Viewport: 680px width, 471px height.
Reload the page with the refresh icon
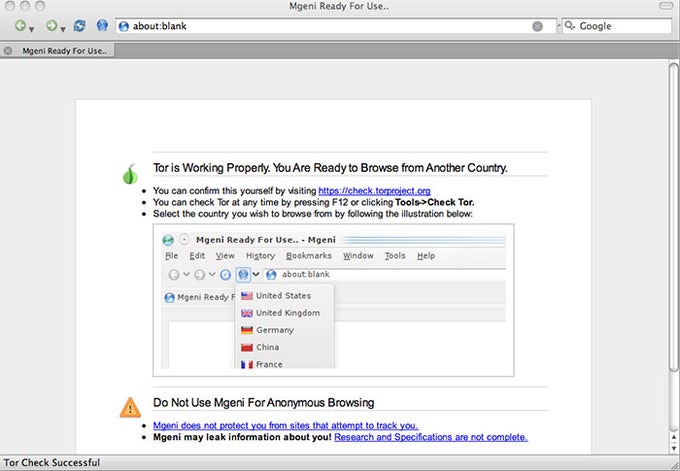[x=79, y=26]
